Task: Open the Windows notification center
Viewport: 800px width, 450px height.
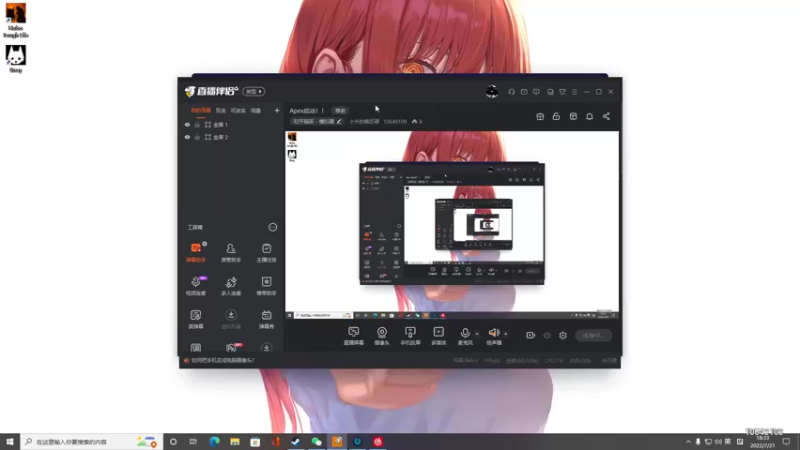Action: pyautogui.click(x=786, y=441)
